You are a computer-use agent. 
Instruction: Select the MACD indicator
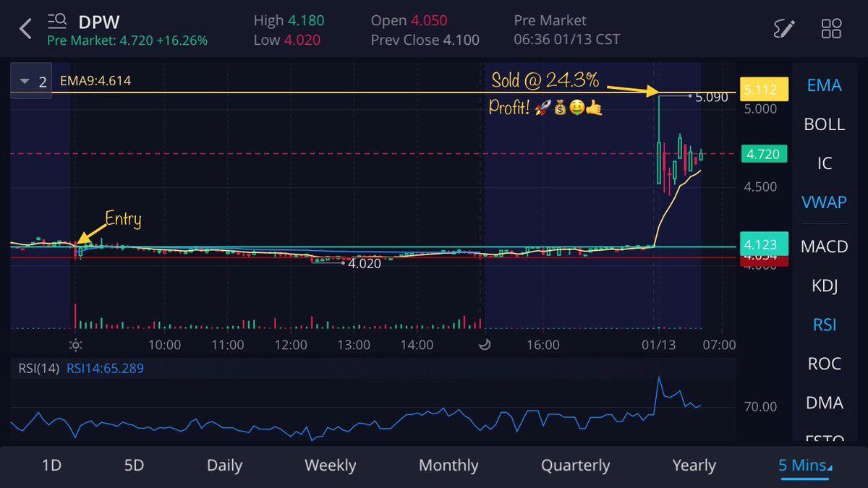coord(824,247)
